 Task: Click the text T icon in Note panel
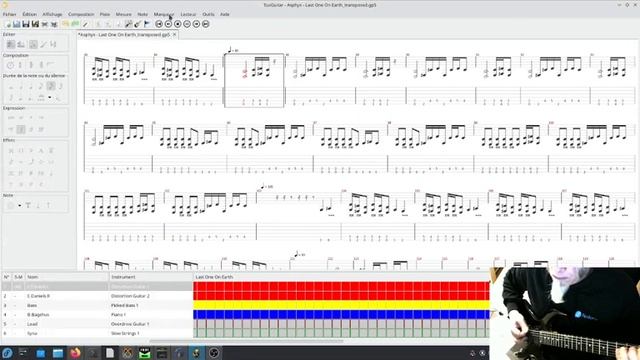click(28, 205)
